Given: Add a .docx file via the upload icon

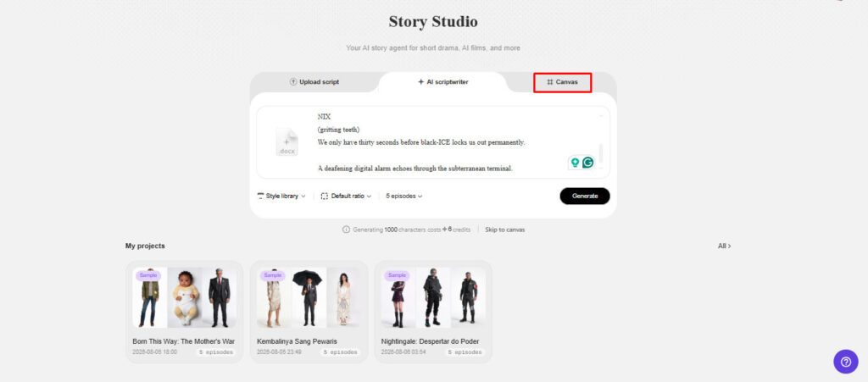Looking at the screenshot, I should point(287,141).
